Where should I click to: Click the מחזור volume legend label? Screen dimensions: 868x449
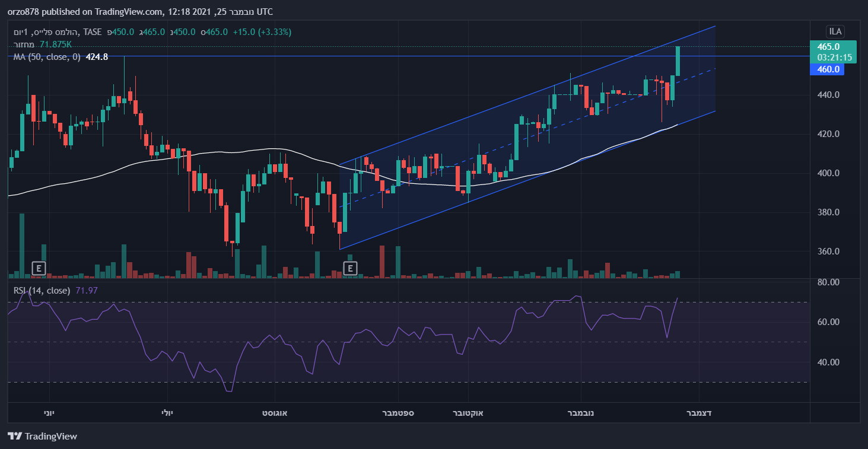[25, 44]
